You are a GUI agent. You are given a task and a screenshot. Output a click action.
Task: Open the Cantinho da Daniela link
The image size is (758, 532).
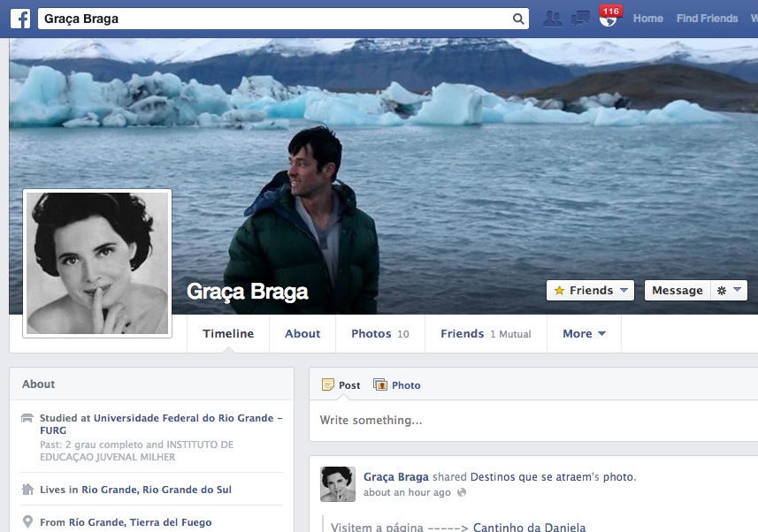(529, 527)
